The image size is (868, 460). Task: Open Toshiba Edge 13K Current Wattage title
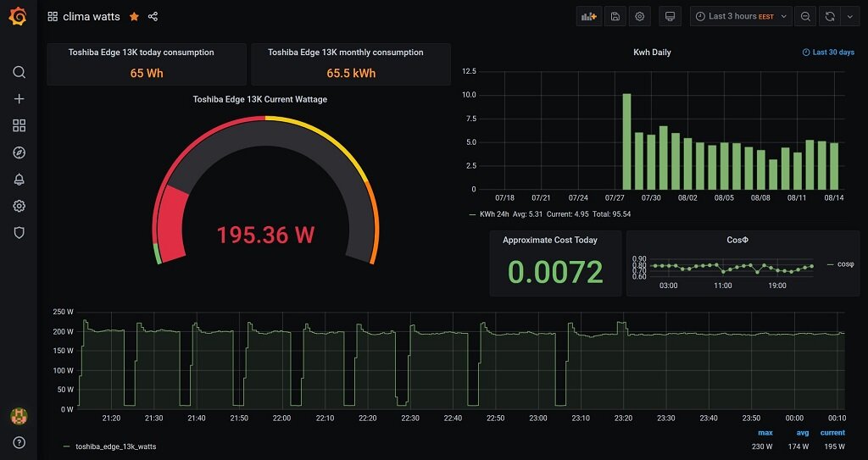[259, 100]
